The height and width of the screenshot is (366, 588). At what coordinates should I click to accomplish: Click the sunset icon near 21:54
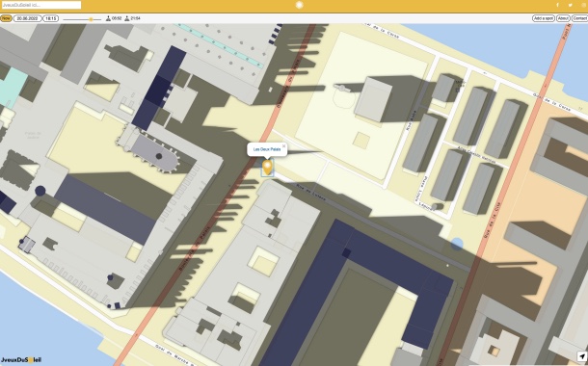(x=127, y=18)
